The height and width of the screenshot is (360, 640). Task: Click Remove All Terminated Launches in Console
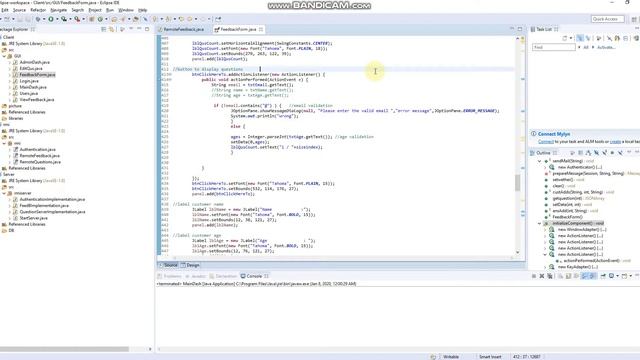coord(550,276)
